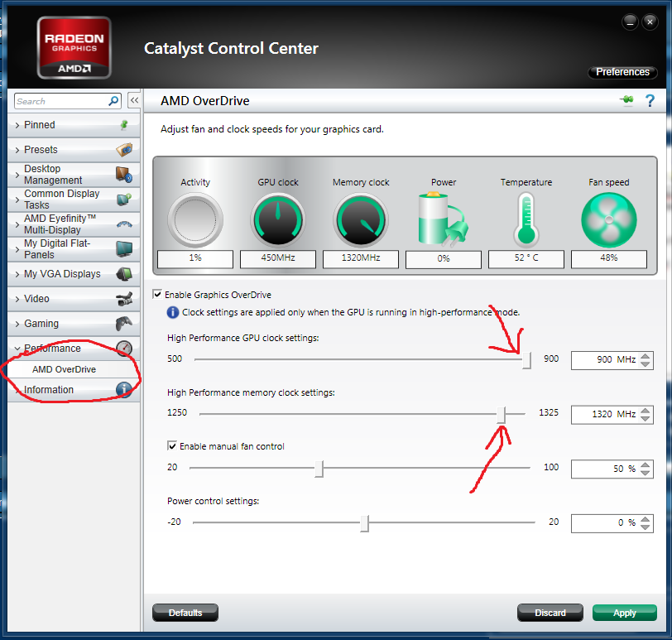Click the Memory clock gauge dial
This screenshot has height=640, width=672.
(361, 220)
